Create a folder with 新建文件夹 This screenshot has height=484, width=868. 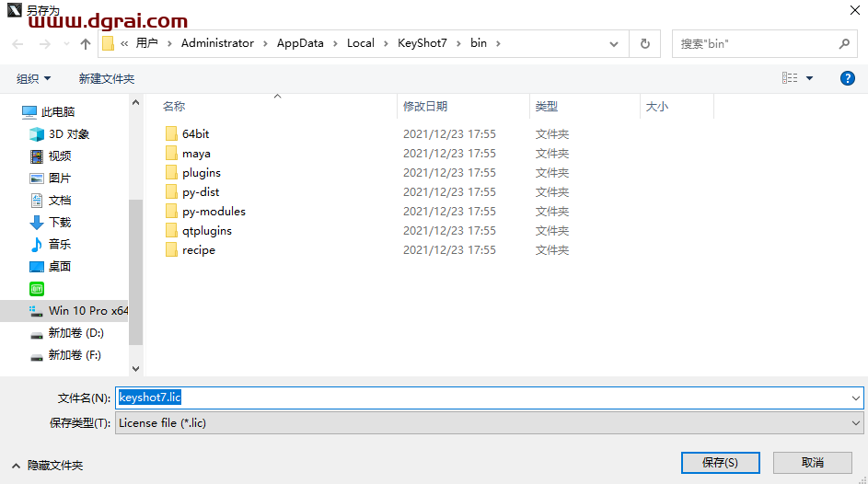point(106,78)
